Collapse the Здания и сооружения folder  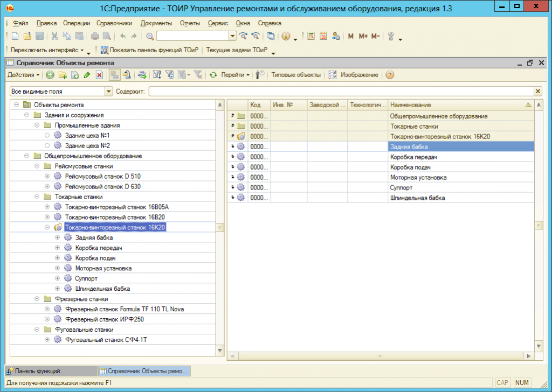click(x=27, y=115)
